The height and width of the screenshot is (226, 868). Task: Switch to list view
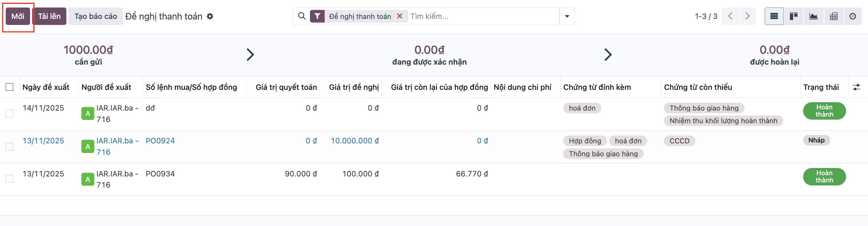[774, 16]
